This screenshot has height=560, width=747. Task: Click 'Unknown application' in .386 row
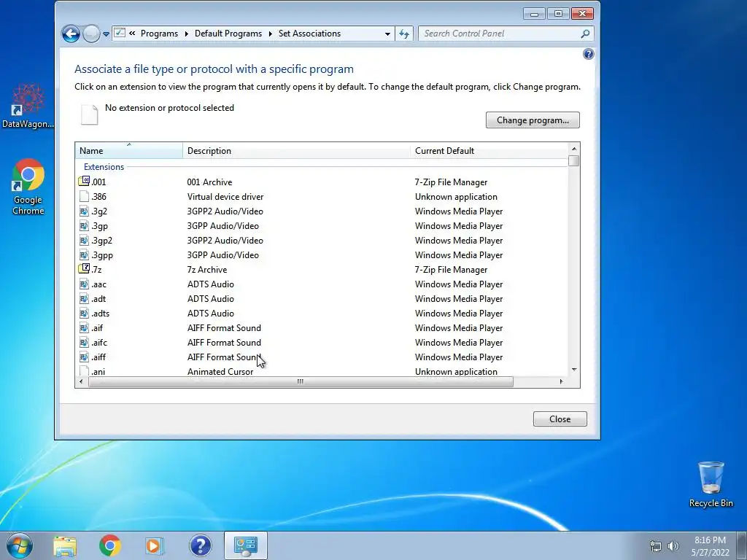coord(456,197)
